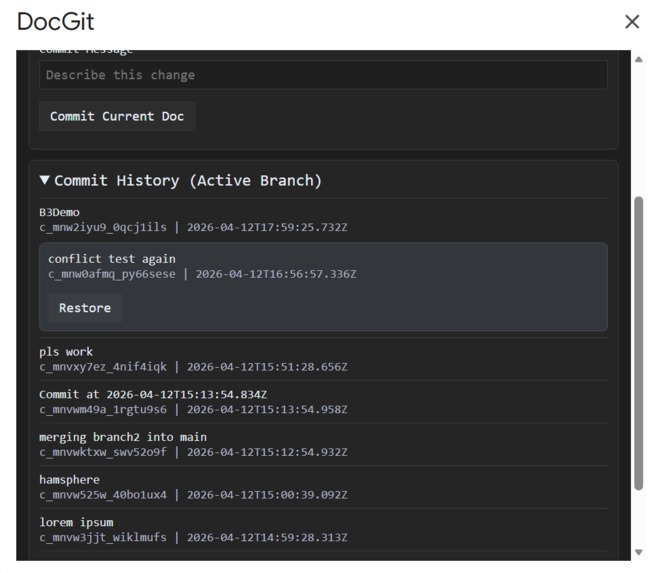This screenshot has width=656, height=573.
Task: Click the scrollbar down arrow
Action: 638,552
